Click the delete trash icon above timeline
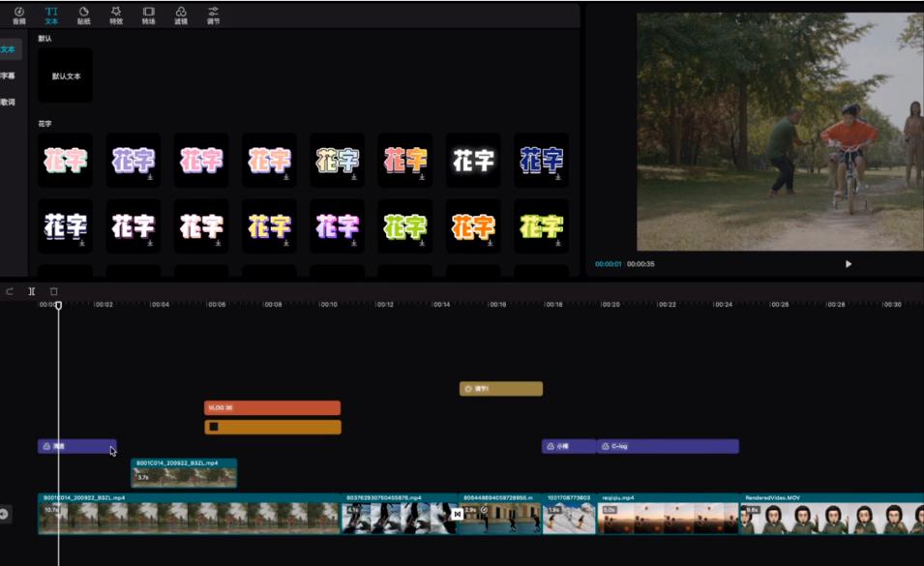 click(53, 291)
